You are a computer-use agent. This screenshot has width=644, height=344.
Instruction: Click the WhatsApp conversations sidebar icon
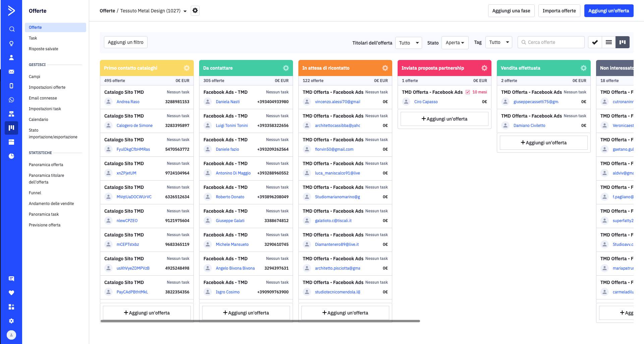11,100
